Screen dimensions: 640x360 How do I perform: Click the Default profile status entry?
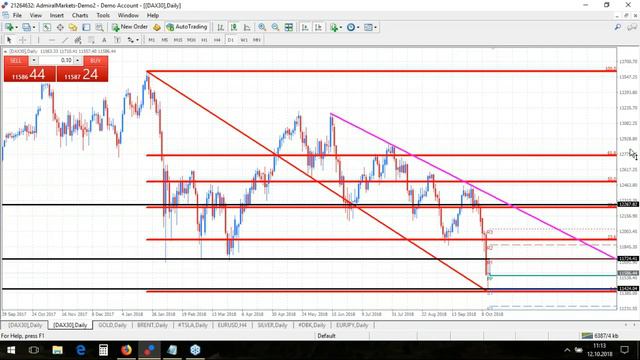pos(327,336)
